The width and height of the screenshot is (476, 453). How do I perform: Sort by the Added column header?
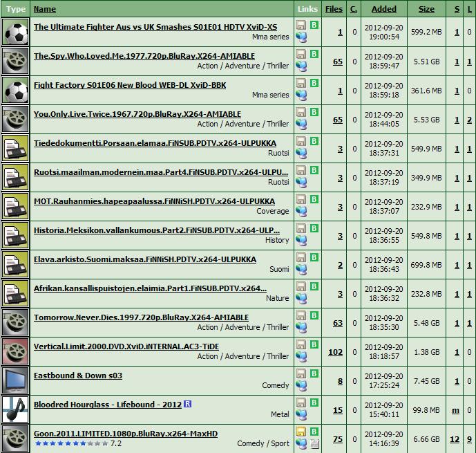click(384, 9)
